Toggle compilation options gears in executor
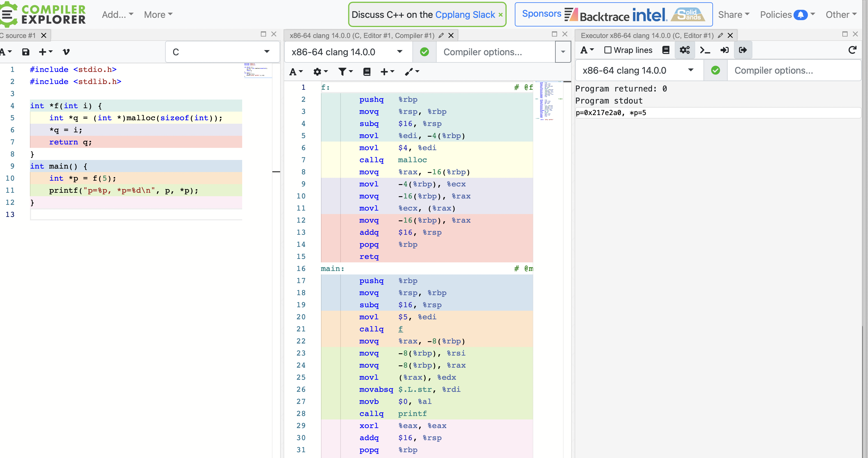868x458 pixels. point(684,50)
